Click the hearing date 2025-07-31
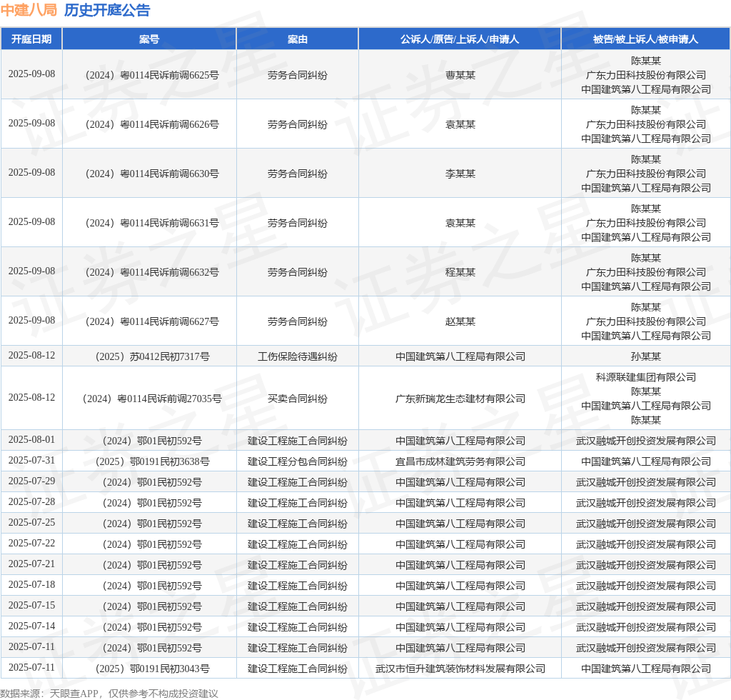 [31, 460]
